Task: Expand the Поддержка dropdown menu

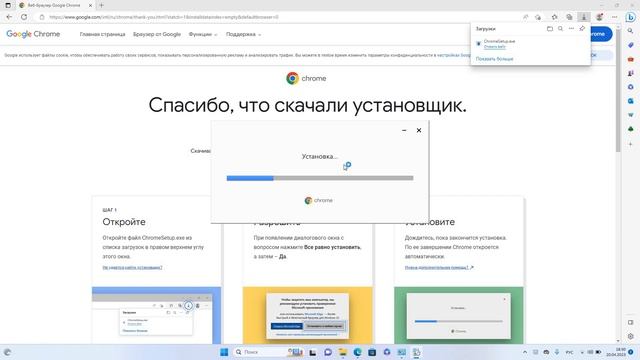Action: [243, 34]
